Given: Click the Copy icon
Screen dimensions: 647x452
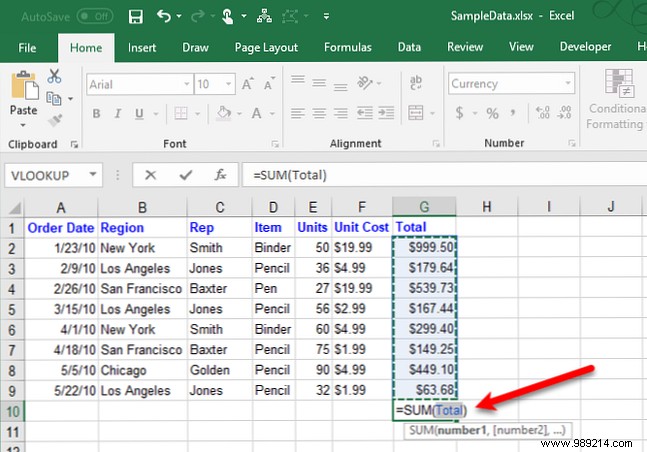Looking at the screenshot, I should pyautogui.click(x=54, y=98).
